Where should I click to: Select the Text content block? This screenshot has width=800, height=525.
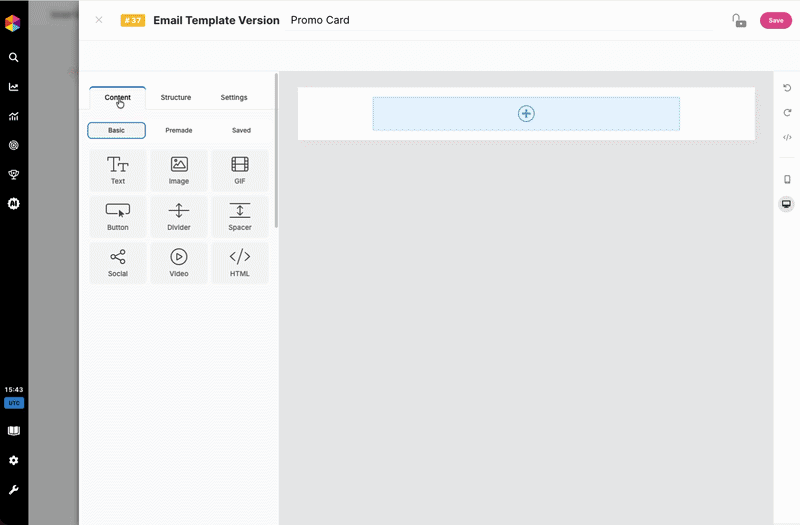[x=118, y=170]
